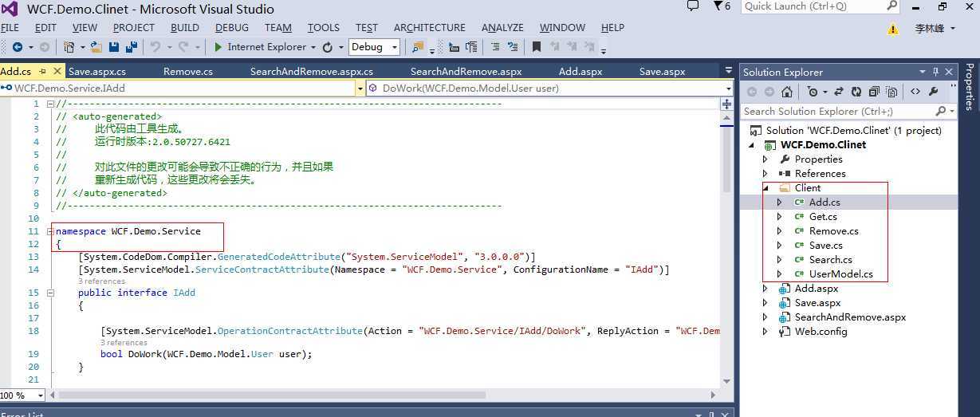The height and width of the screenshot is (417, 980).
Task: Collapse the Client folder
Action: pyautogui.click(x=766, y=188)
